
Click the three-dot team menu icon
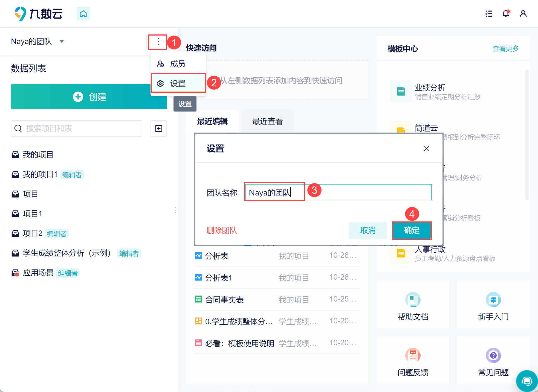click(158, 42)
